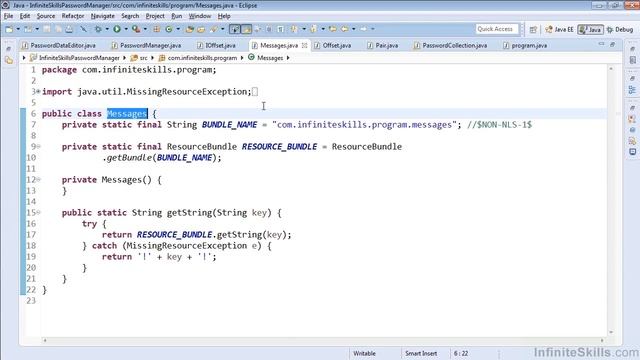Collapse RESOURCE_BUNDLE declaration fold on line 9

(x=38, y=146)
